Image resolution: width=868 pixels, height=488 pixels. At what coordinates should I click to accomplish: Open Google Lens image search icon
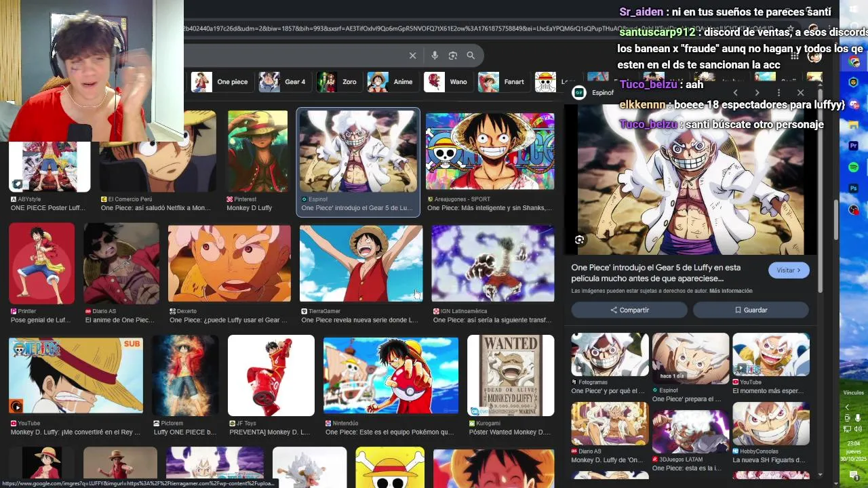tap(453, 56)
